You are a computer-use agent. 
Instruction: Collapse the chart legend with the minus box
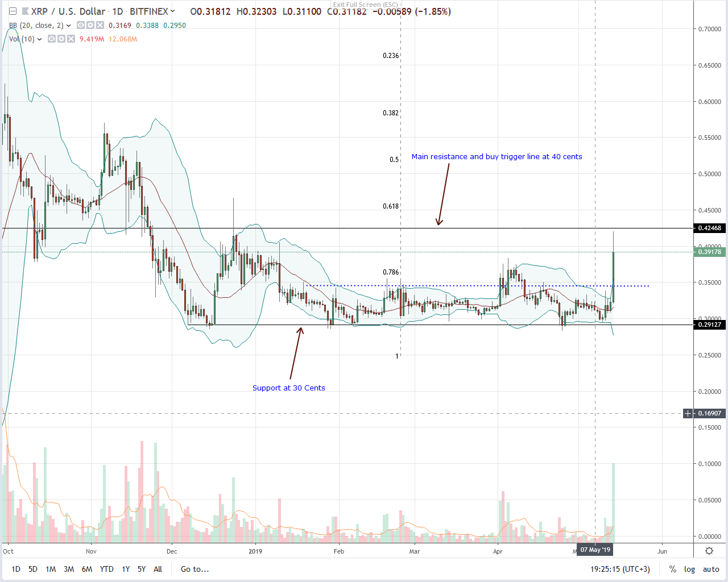pyautogui.click(x=13, y=11)
